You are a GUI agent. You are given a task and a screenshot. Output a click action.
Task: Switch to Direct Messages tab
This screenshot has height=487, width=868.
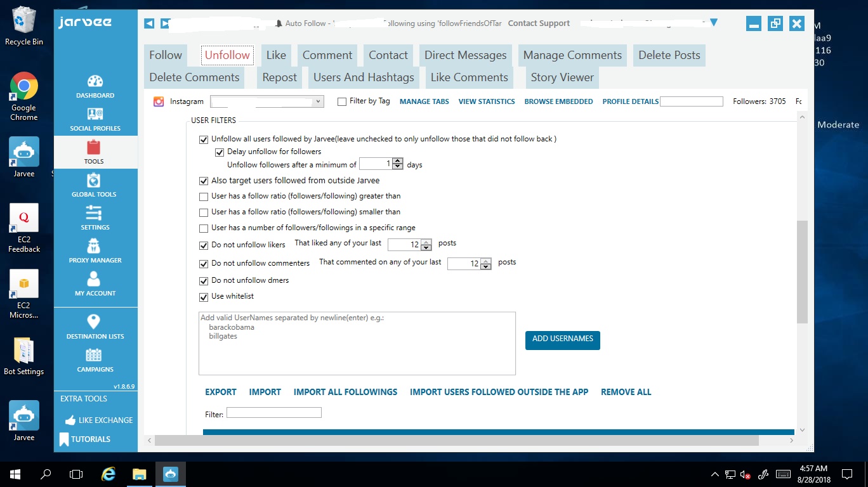466,55
